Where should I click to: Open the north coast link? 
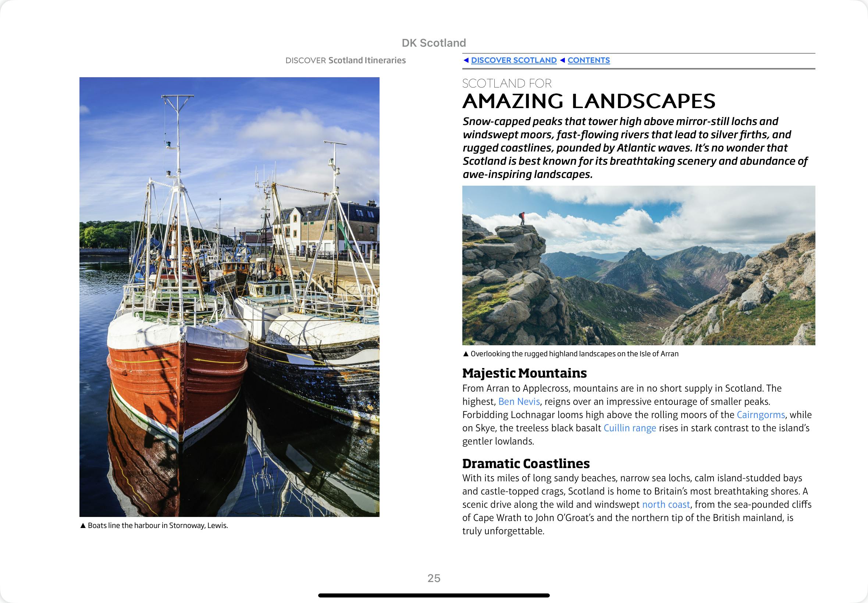[666, 504]
